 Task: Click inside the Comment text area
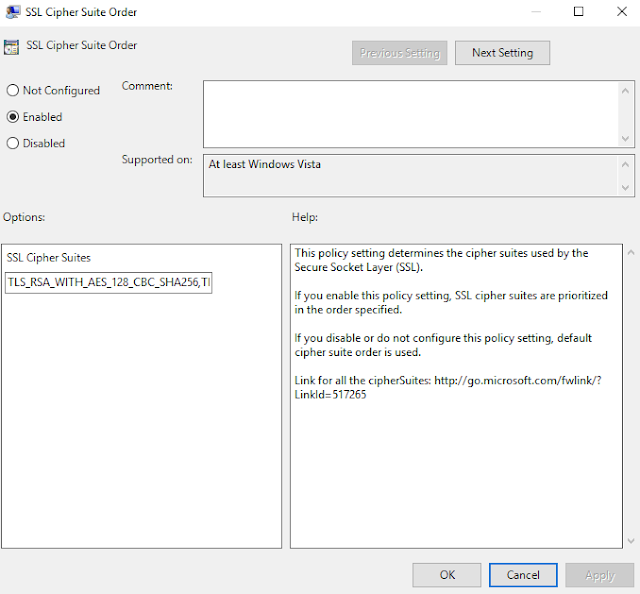411,114
